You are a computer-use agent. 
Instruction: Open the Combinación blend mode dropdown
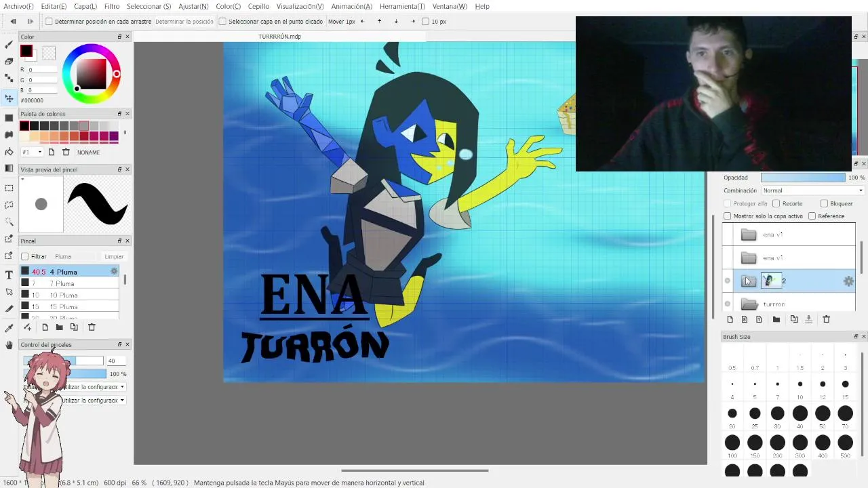(812, 190)
